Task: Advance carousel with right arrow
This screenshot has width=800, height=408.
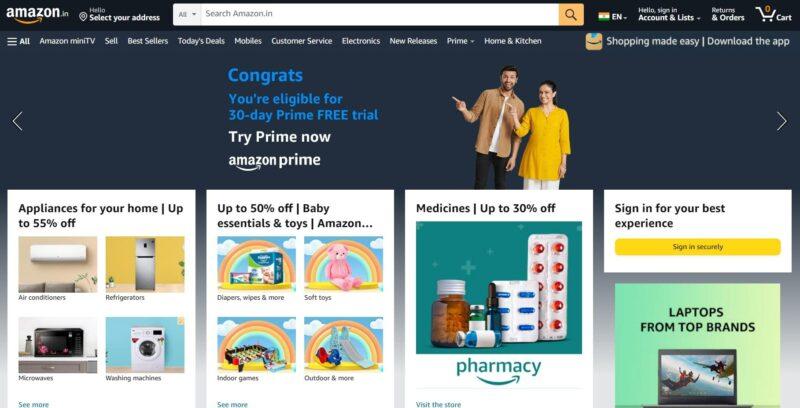Action: click(x=781, y=121)
